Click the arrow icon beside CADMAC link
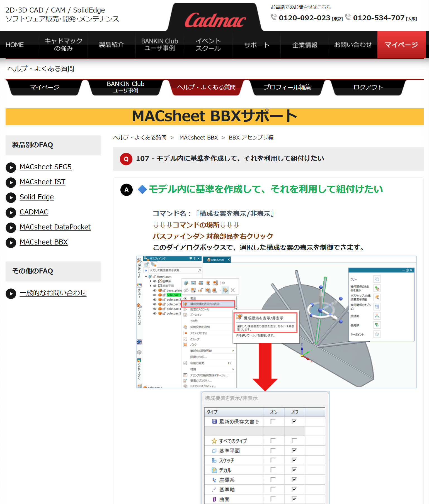This screenshot has height=504, width=429. pos(11,212)
